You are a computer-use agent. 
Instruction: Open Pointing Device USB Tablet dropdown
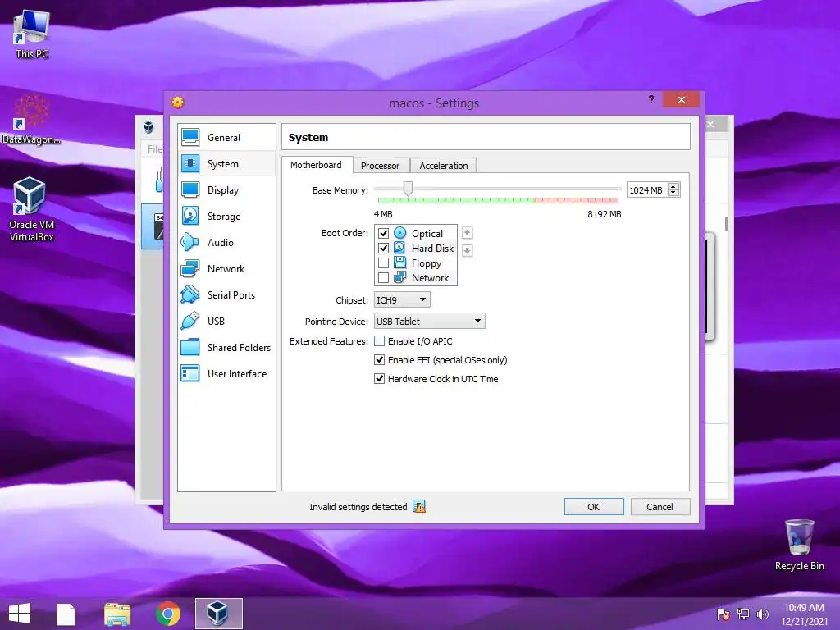click(429, 321)
